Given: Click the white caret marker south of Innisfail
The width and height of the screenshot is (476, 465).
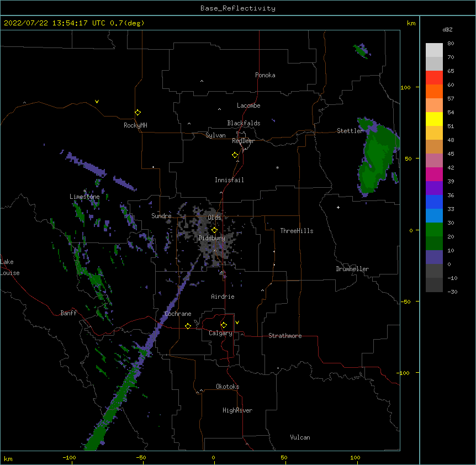Looking at the screenshot, I should [221, 192].
